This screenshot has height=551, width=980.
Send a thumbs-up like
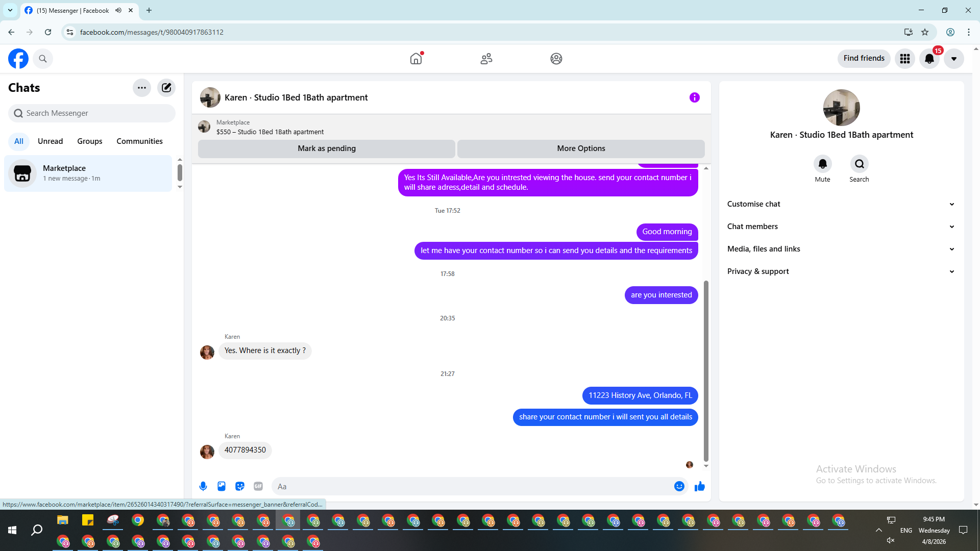pos(700,486)
